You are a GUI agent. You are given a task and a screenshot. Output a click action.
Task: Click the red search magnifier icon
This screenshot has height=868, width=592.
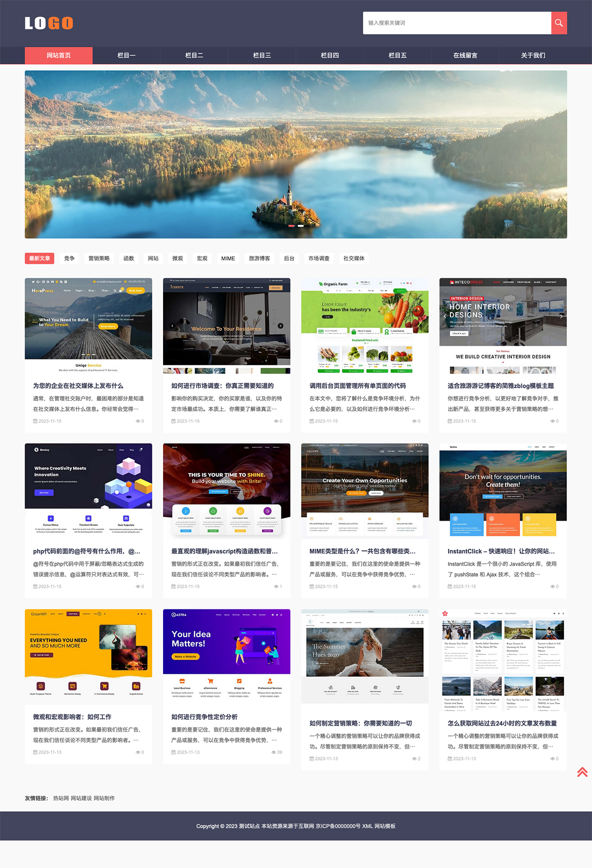tap(559, 23)
